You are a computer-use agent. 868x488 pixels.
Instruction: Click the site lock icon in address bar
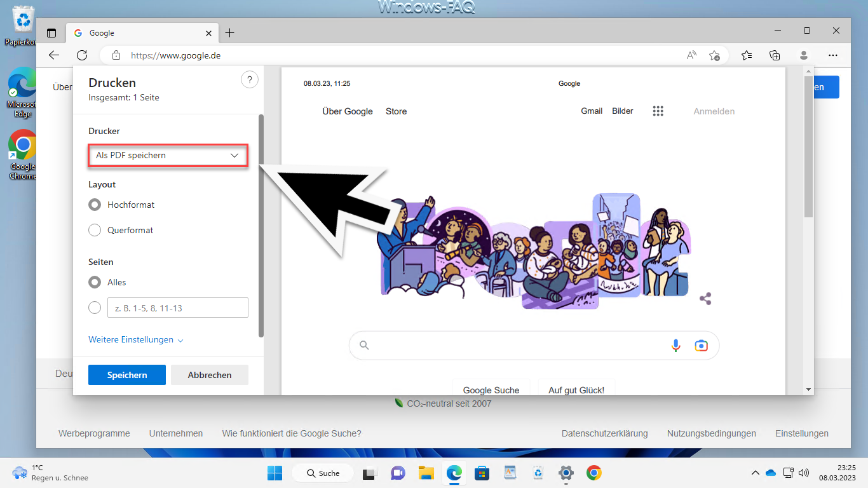tap(116, 55)
